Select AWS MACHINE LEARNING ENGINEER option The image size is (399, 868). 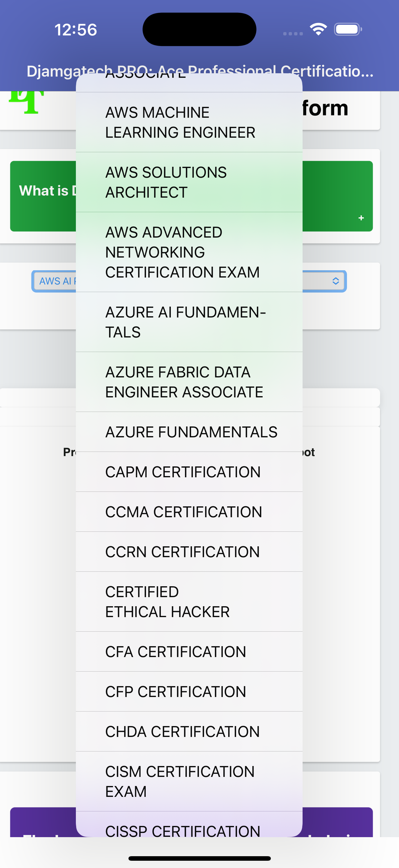pyautogui.click(x=189, y=122)
